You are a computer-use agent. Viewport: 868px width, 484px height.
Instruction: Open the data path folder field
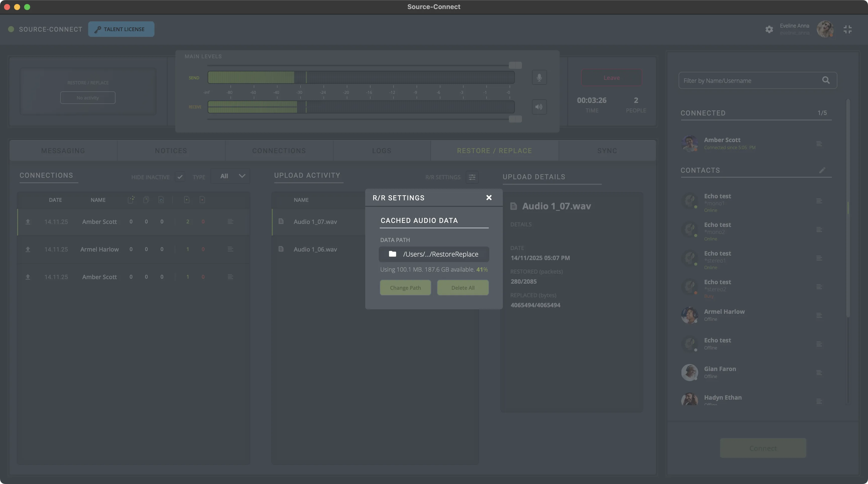[x=434, y=254]
